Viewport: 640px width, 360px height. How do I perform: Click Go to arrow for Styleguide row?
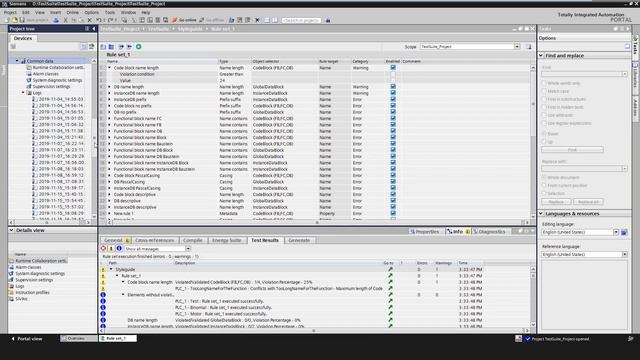point(390,269)
